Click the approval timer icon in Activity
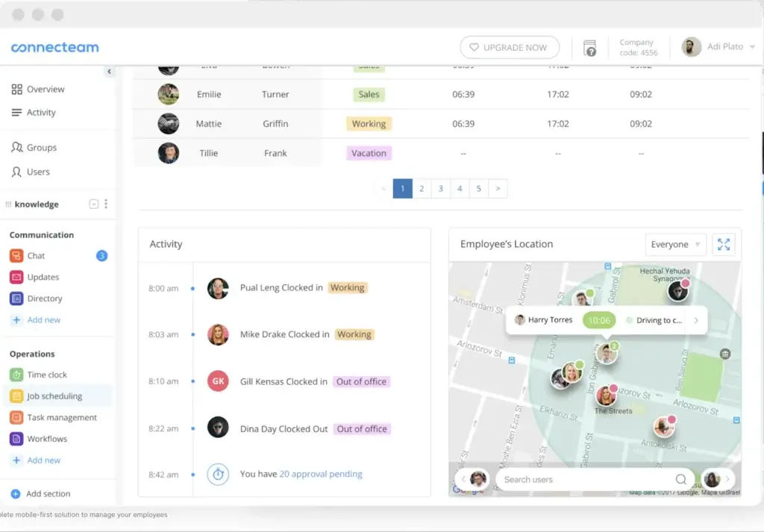The width and height of the screenshot is (764, 532). pyautogui.click(x=218, y=474)
